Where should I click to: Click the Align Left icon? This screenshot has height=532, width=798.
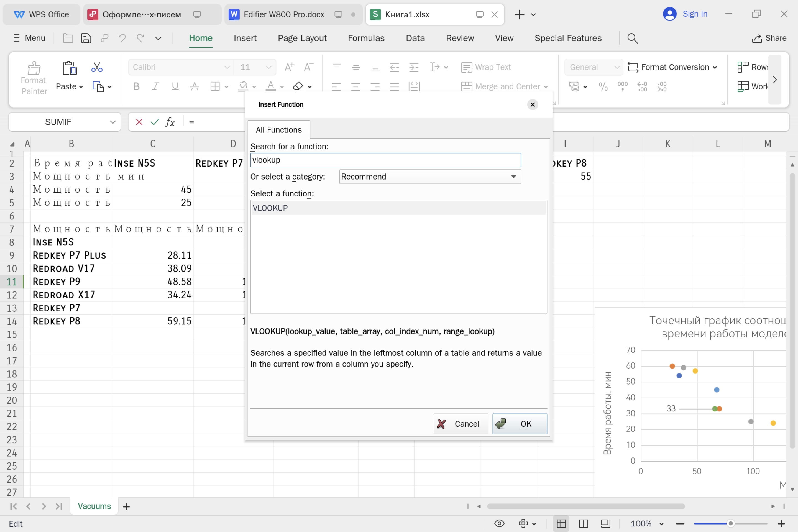point(336,86)
